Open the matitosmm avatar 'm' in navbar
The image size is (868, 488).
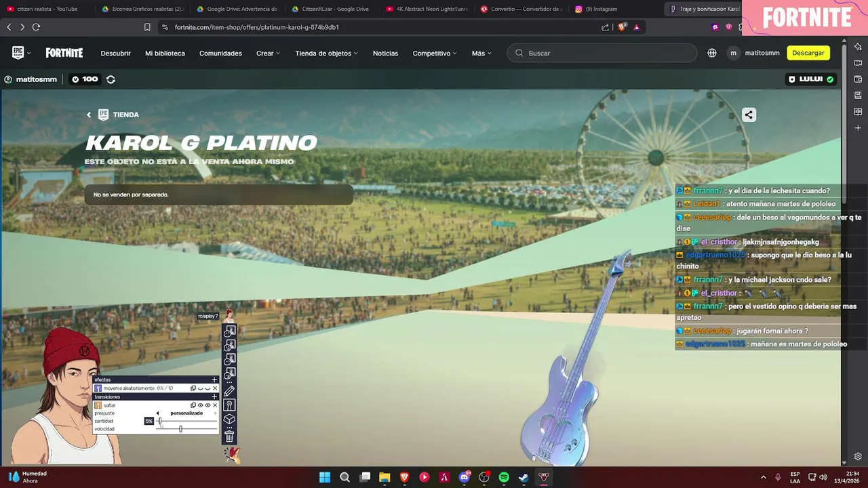[733, 53]
